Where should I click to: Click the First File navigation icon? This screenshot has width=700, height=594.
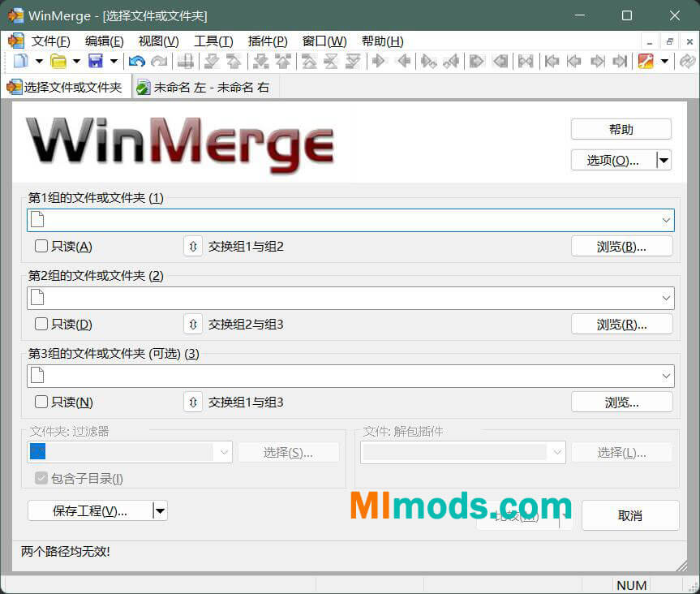click(552, 61)
